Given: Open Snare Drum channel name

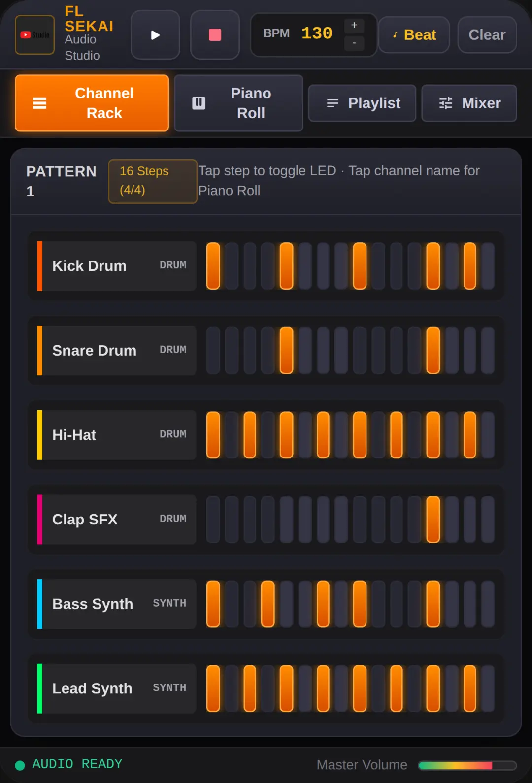Looking at the screenshot, I should pyautogui.click(x=117, y=351).
